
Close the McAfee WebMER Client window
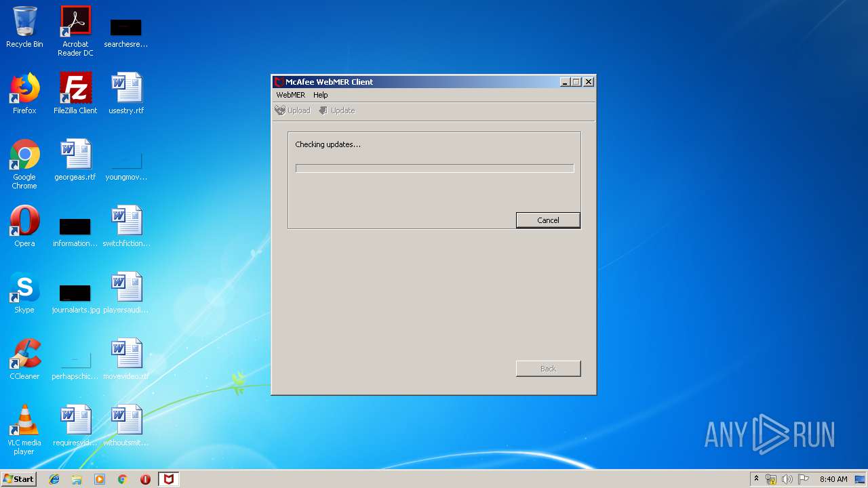589,82
